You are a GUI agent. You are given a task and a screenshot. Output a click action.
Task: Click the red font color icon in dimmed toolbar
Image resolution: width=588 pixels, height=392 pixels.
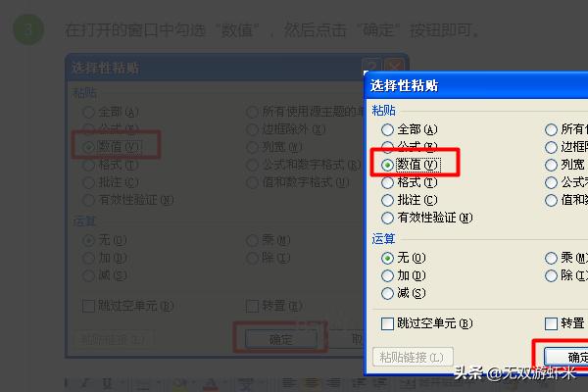(x=211, y=383)
